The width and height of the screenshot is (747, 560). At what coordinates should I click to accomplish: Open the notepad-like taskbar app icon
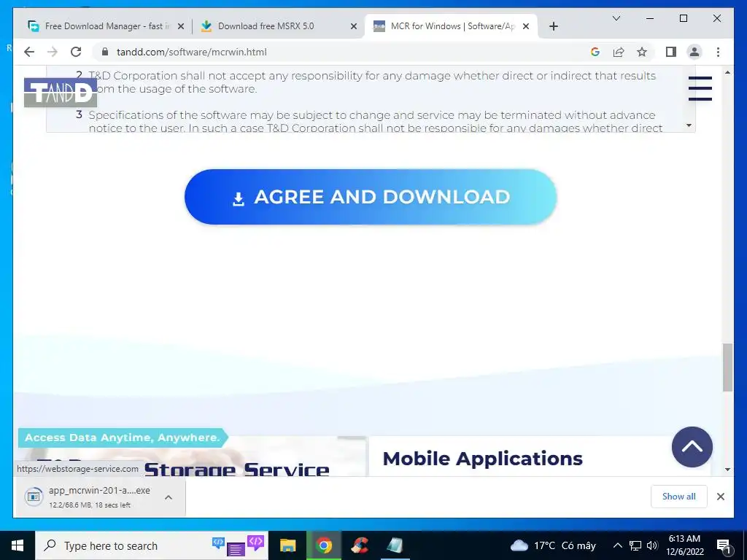(x=395, y=545)
